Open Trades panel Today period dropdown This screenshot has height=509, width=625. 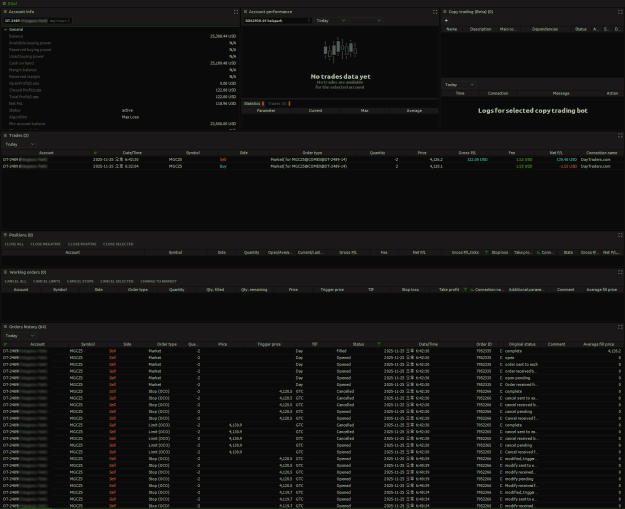point(20,144)
